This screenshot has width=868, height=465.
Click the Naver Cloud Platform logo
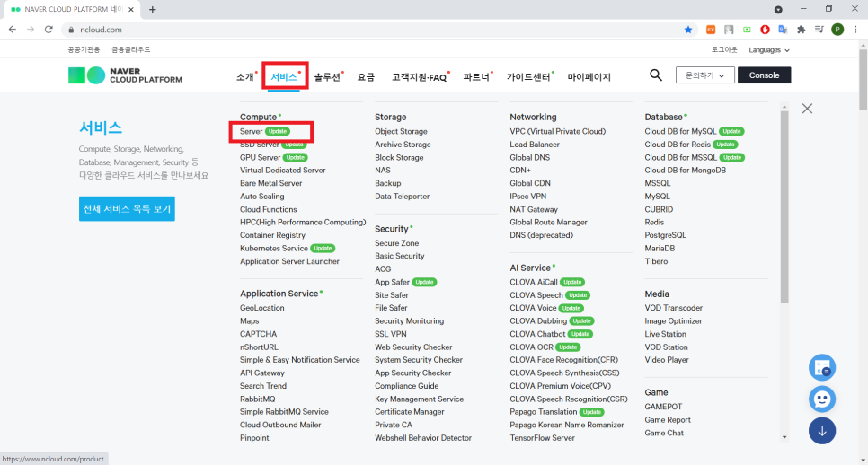click(125, 75)
